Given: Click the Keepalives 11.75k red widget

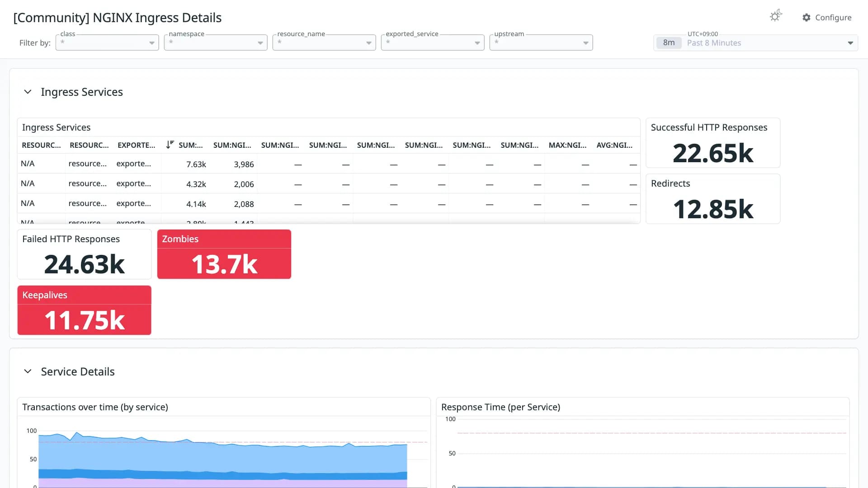Looking at the screenshot, I should (85, 310).
